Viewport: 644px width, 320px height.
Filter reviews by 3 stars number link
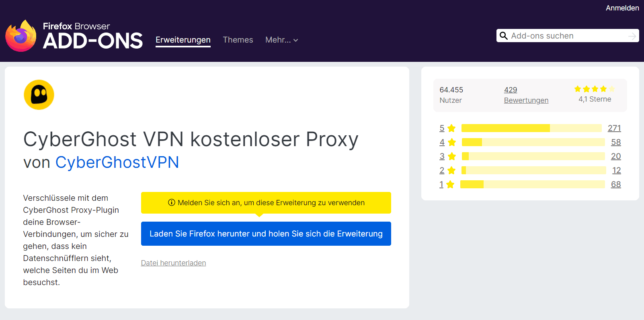pos(442,156)
